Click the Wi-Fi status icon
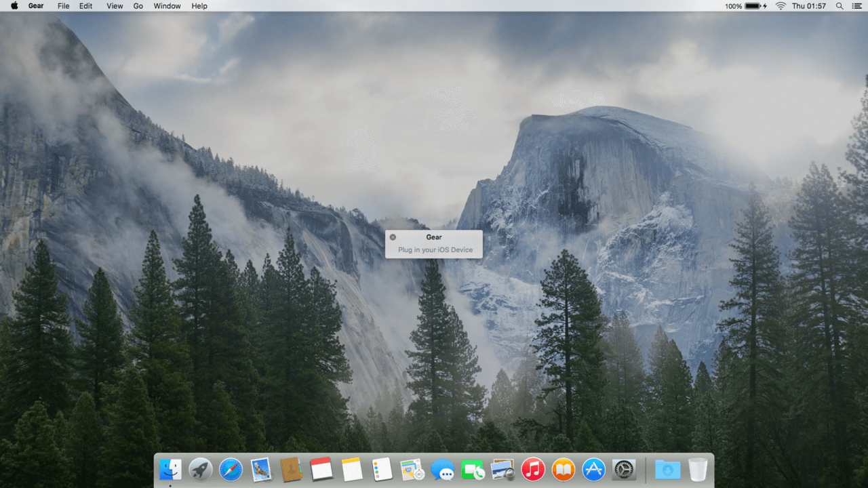 click(x=781, y=5)
